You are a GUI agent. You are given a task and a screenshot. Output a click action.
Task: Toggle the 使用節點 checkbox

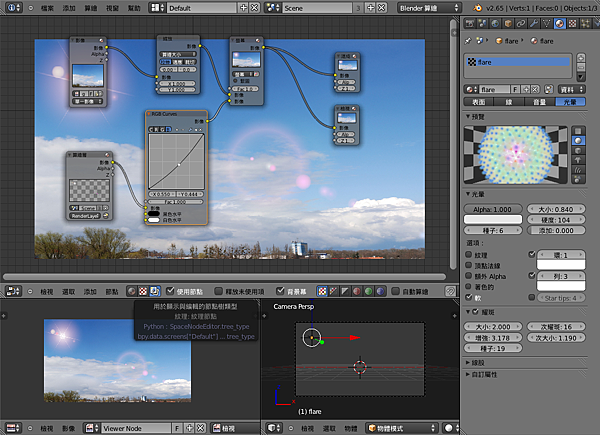(x=170, y=291)
